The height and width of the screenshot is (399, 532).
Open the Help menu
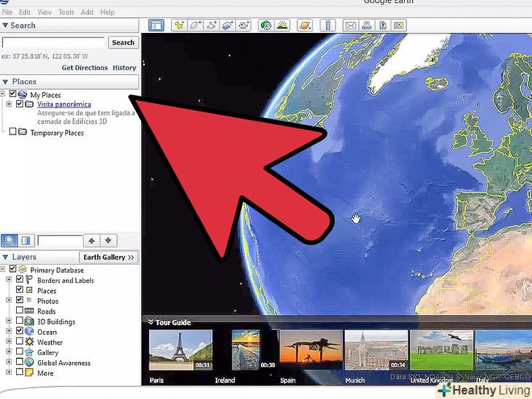tap(107, 12)
